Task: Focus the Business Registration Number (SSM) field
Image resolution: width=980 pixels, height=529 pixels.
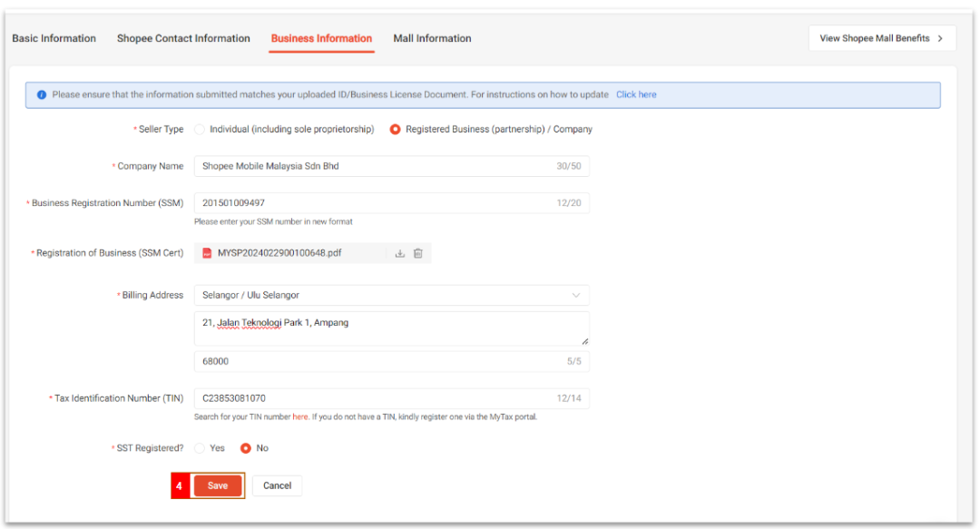Action: click(372, 203)
